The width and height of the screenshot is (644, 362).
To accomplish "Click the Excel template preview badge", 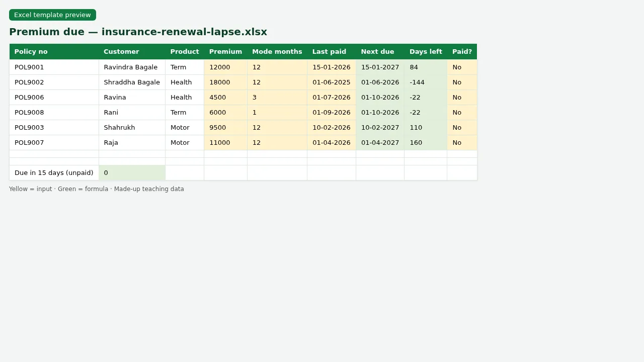I will 52,15.
